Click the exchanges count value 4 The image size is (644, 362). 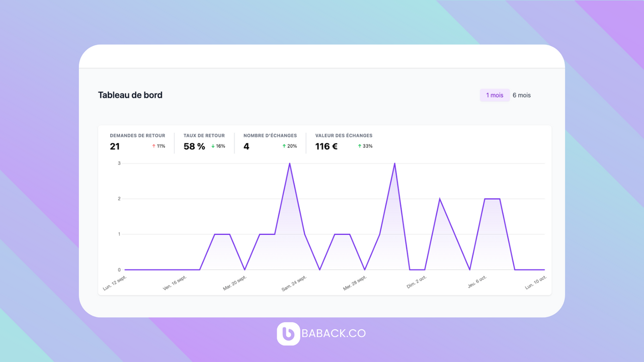click(x=247, y=146)
